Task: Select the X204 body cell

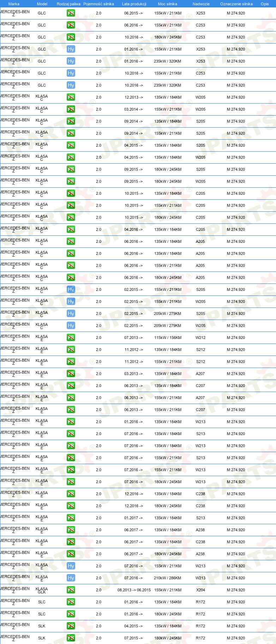Action: tap(200, 590)
